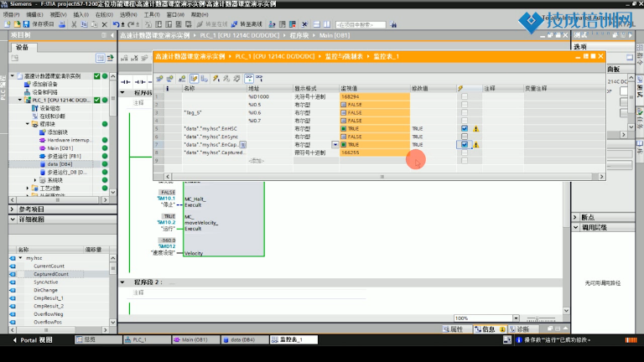
Task: Check modify checkbox for Tag_5 row
Action: 465,112
